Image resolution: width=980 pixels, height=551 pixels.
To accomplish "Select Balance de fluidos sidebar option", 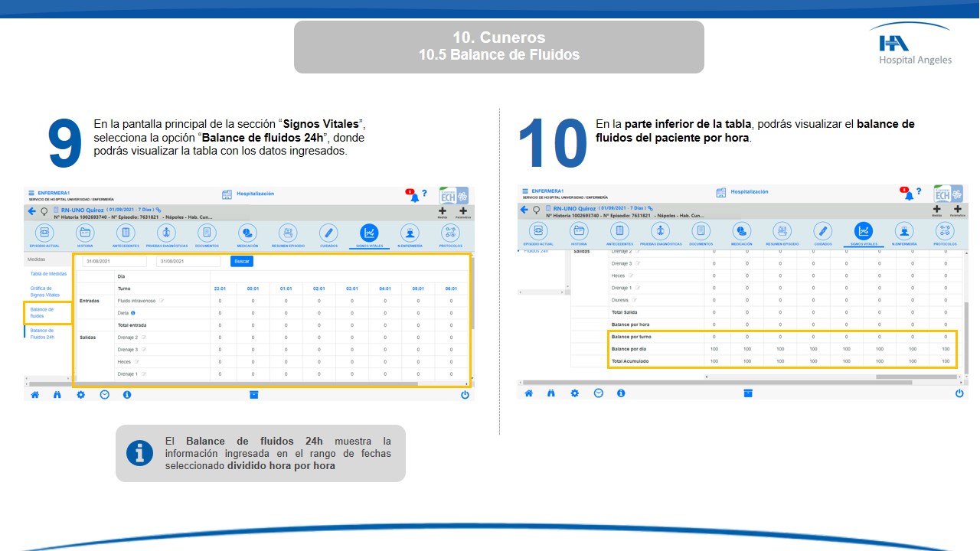I will (42, 312).
